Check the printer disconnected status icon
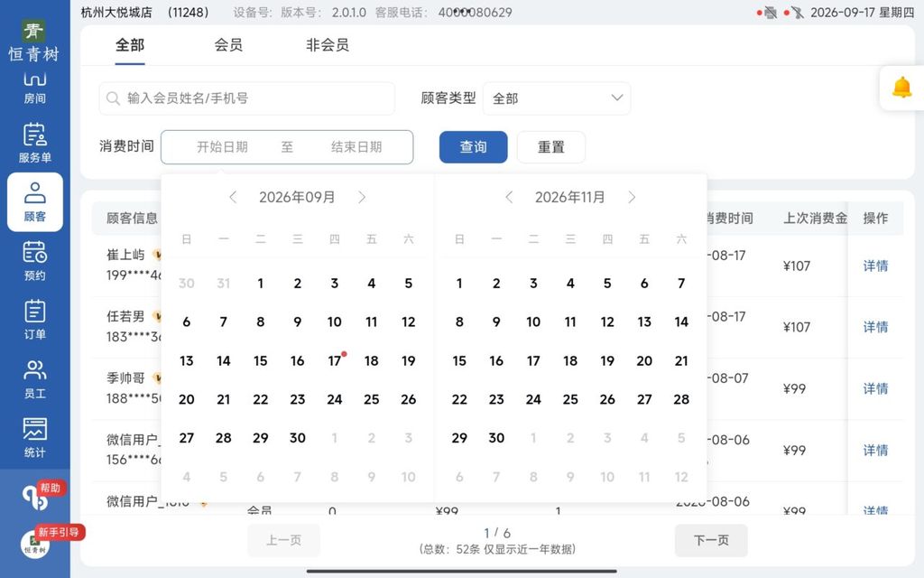The image size is (924, 578). (770, 13)
